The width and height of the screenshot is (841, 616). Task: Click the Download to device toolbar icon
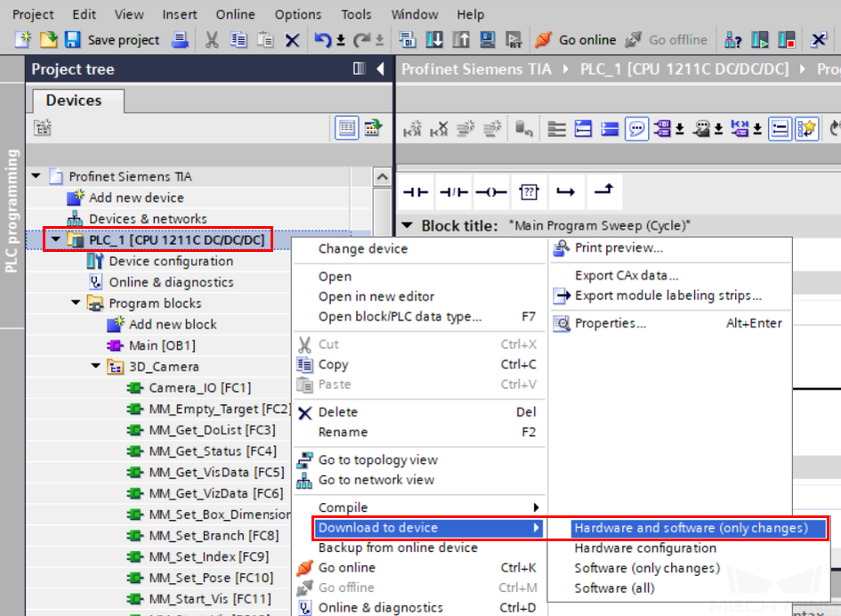tap(434, 40)
